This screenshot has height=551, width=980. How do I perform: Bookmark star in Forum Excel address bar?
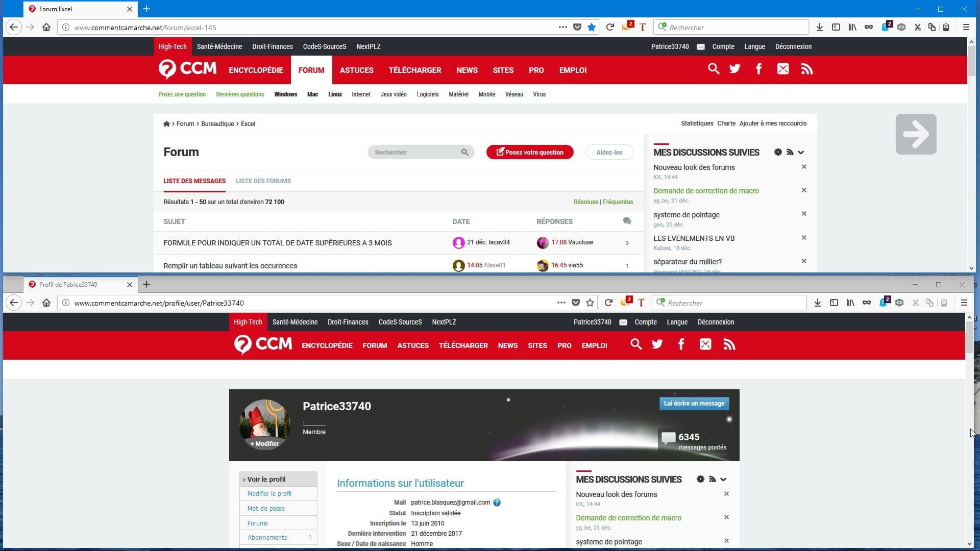[x=591, y=28]
